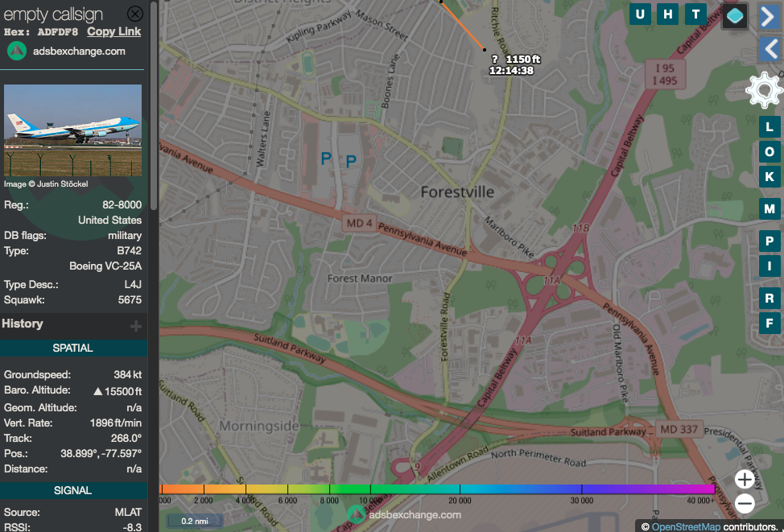Select the type code B742
The width and height of the screenshot is (784, 532).
(x=129, y=250)
